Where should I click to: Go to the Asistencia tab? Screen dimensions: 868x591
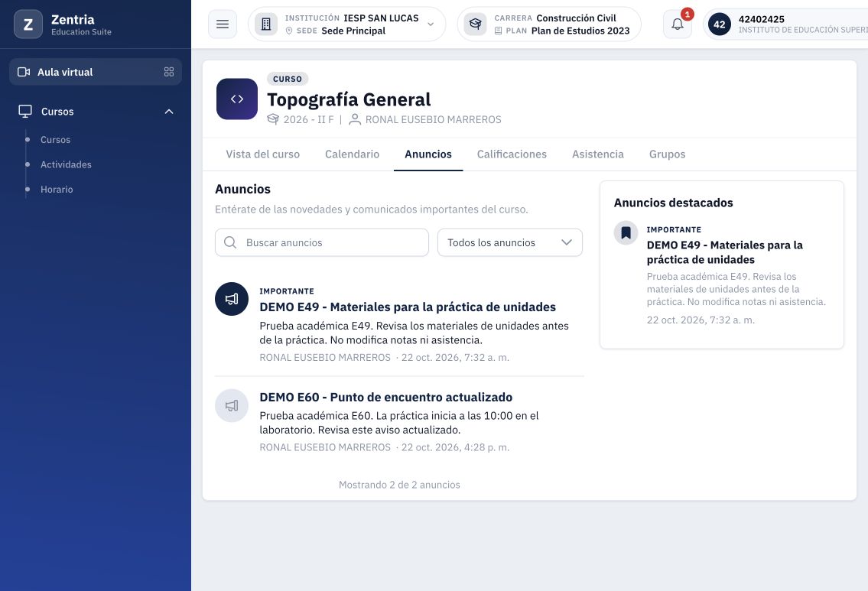point(598,154)
